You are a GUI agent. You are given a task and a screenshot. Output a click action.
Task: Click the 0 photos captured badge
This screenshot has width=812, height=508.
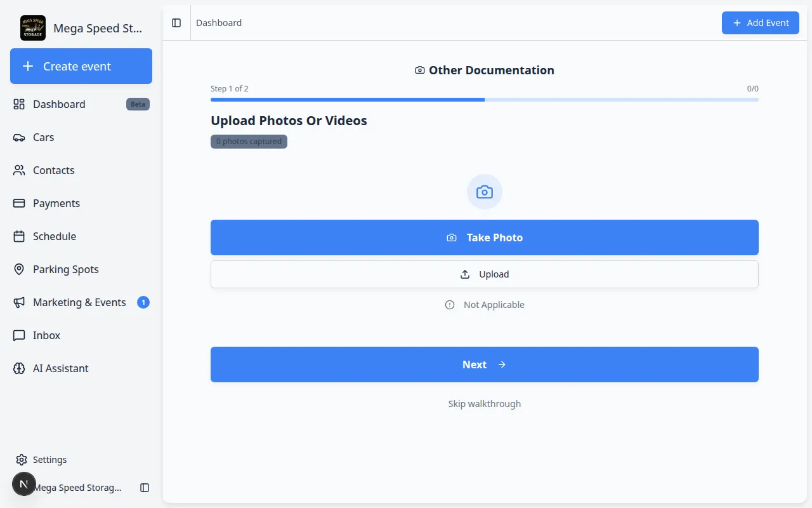249,142
